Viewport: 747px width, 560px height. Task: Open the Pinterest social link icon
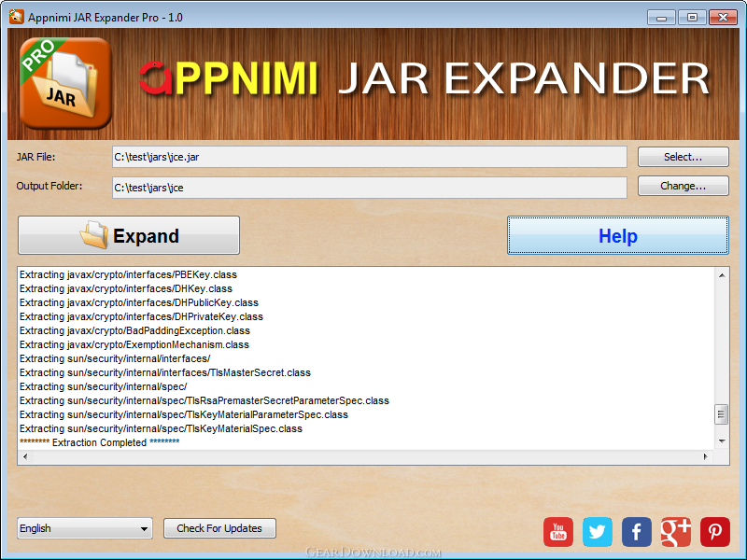715,532
